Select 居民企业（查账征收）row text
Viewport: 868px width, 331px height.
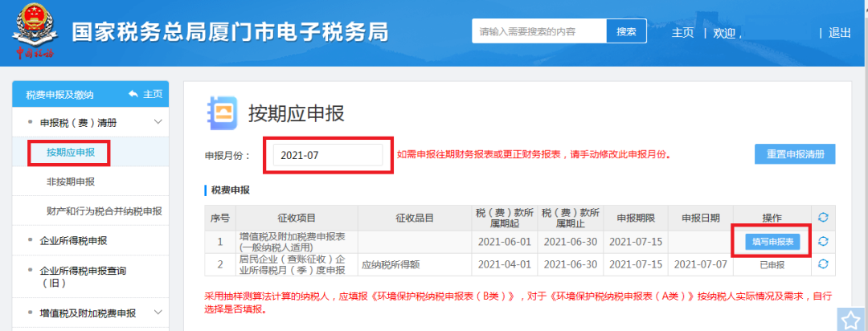click(x=293, y=264)
